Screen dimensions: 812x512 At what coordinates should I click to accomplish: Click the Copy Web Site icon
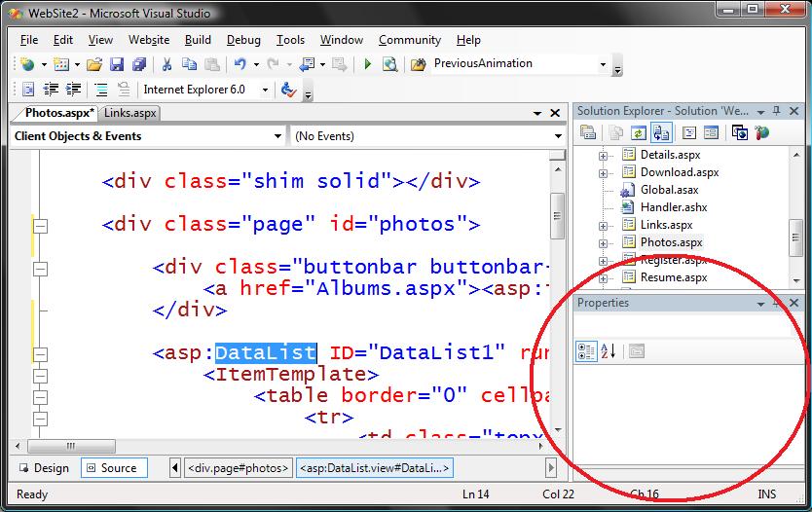pyautogui.click(x=740, y=133)
